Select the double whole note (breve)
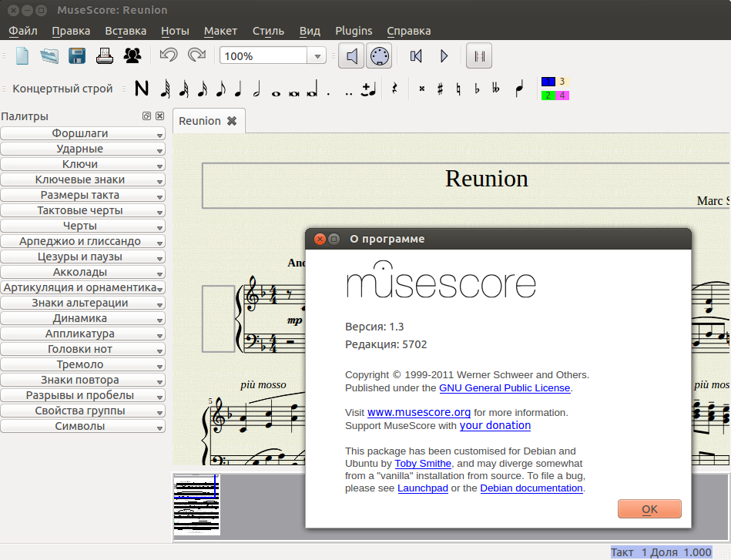The height and width of the screenshot is (560, 731). (294, 93)
